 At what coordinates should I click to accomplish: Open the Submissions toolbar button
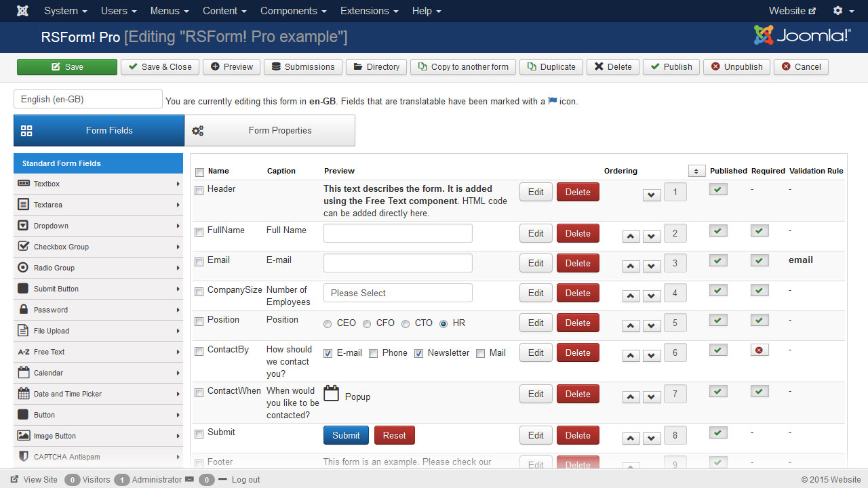[x=302, y=66]
